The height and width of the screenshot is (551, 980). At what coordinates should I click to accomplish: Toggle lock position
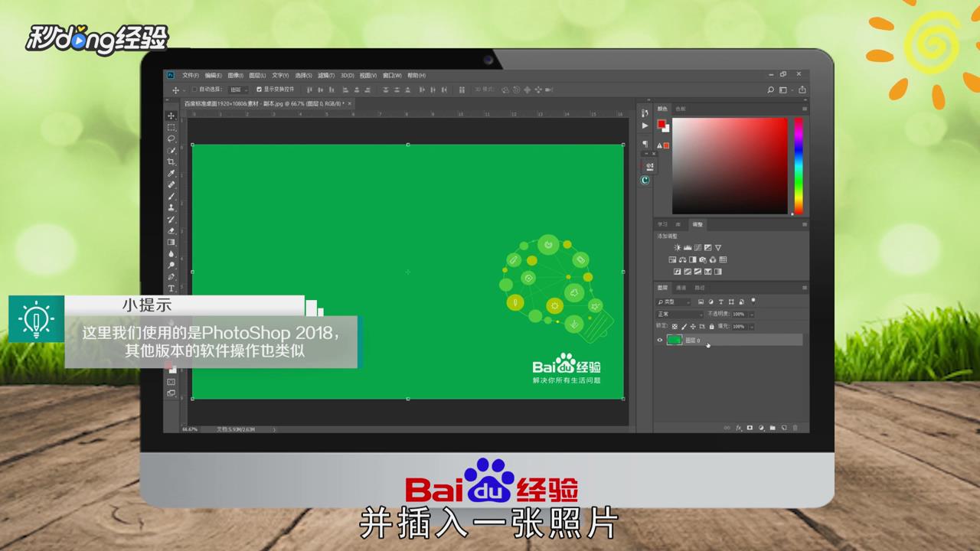coord(693,327)
